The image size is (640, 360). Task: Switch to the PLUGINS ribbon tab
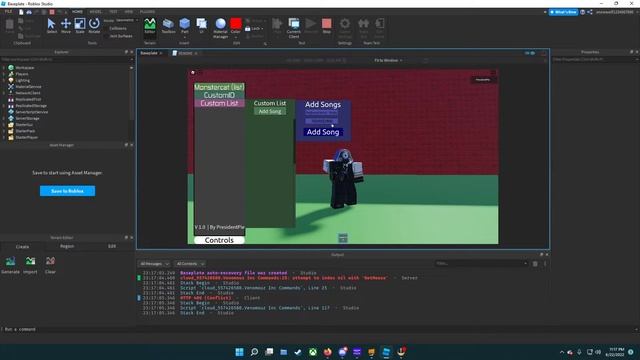tap(147, 12)
